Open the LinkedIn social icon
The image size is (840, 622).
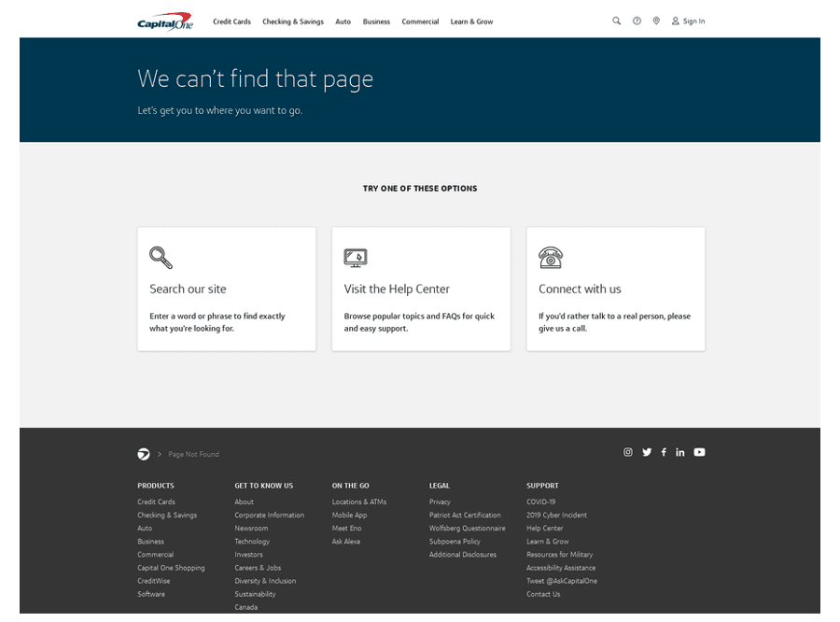pyautogui.click(x=679, y=452)
